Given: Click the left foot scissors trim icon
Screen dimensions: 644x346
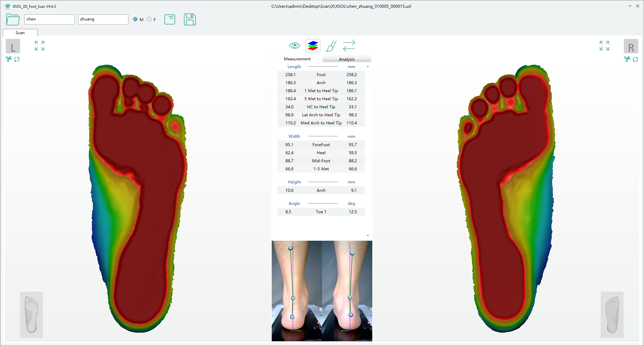Looking at the screenshot, I should [9, 59].
